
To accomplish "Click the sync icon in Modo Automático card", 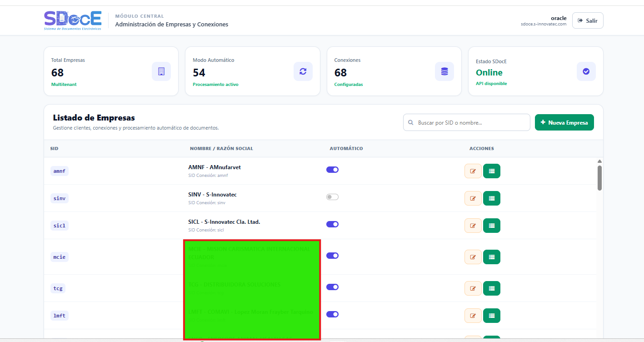I will click(x=303, y=71).
